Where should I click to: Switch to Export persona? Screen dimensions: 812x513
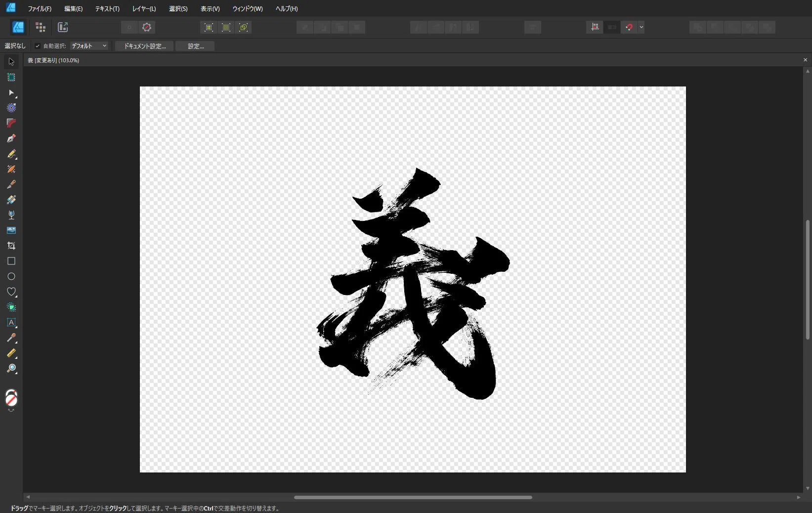tap(63, 27)
